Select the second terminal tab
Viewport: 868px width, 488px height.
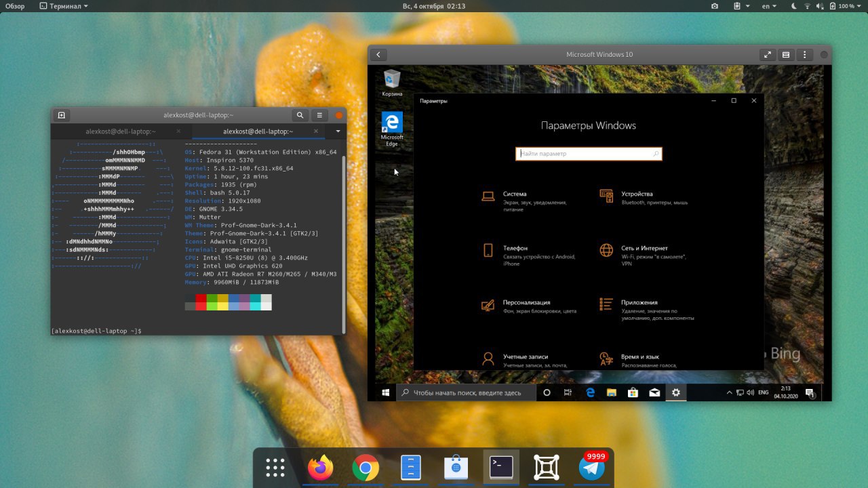[x=258, y=131]
